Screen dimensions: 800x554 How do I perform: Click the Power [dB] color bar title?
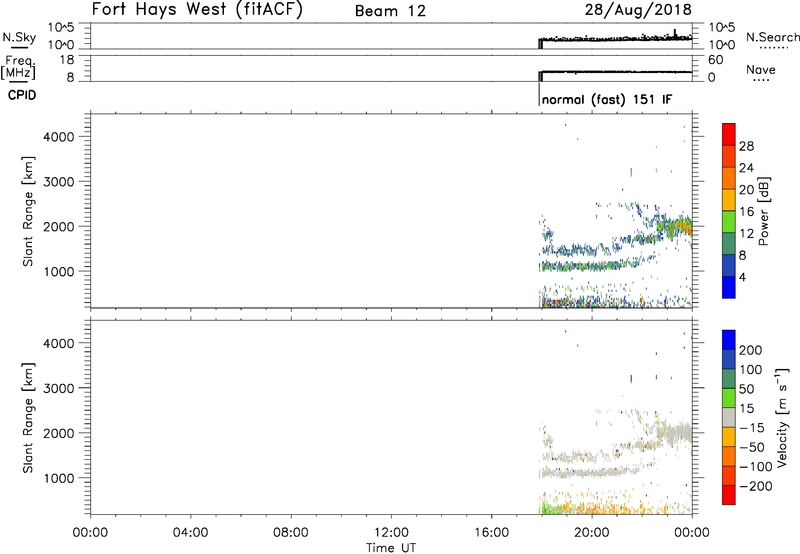[x=765, y=212]
